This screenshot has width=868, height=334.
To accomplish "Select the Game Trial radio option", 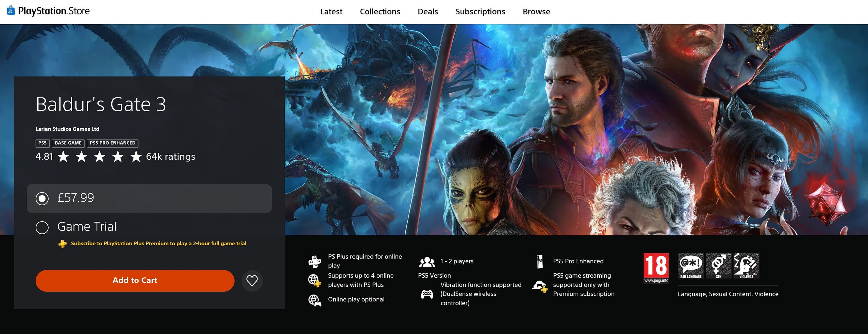I will click(x=42, y=227).
